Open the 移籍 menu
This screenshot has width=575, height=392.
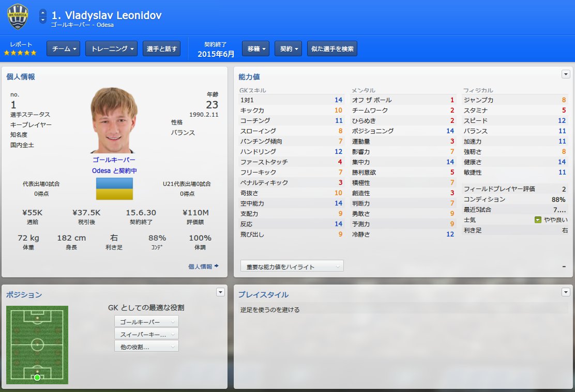[x=255, y=49]
